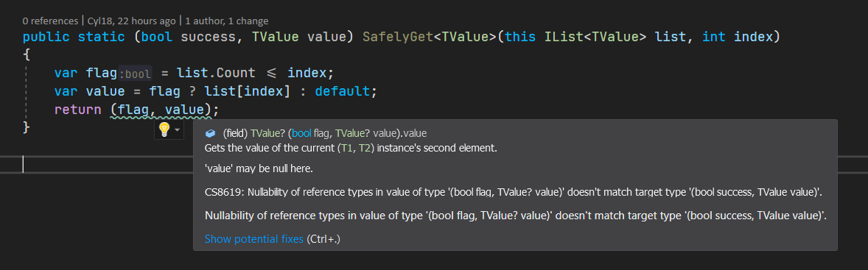Image resolution: width=868 pixels, height=270 pixels.
Task: Click the T1 type link in tooltip
Action: click(346, 149)
